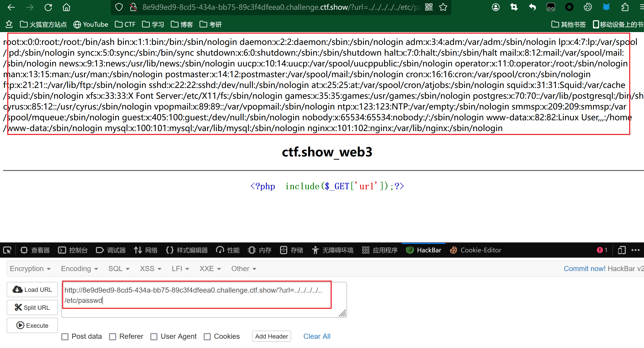This screenshot has width=644, height=348.
Task: Bookmark this page with the star icon
Action: pos(443,7)
